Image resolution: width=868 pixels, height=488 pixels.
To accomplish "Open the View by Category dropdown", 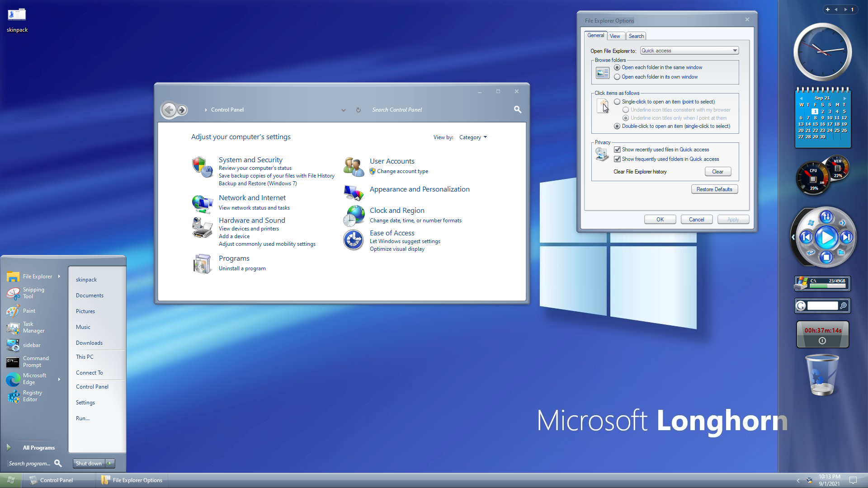I will (x=473, y=137).
